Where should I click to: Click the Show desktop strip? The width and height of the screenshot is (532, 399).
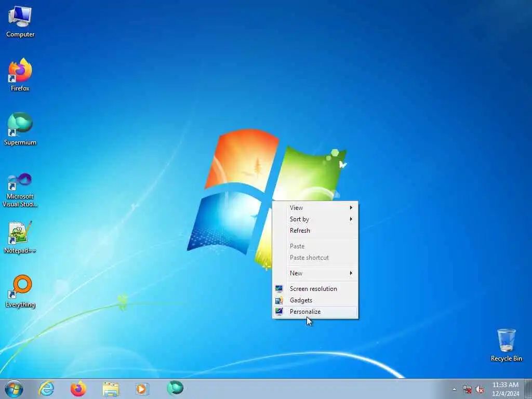click(x=528, y=389)
